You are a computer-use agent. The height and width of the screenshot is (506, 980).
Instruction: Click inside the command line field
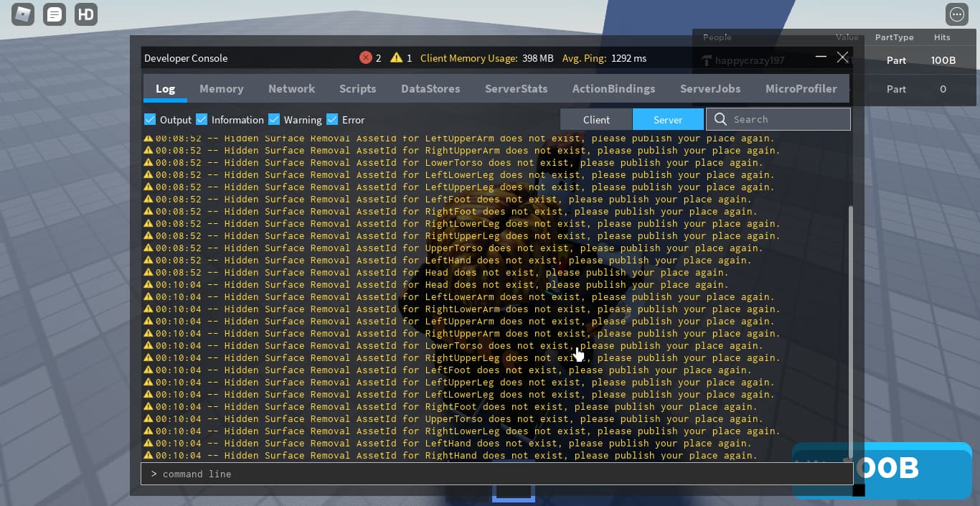(496, 474)
